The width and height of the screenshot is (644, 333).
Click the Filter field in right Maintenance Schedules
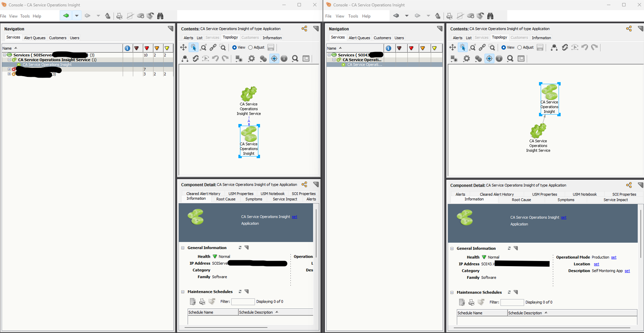tap(512, 303)
